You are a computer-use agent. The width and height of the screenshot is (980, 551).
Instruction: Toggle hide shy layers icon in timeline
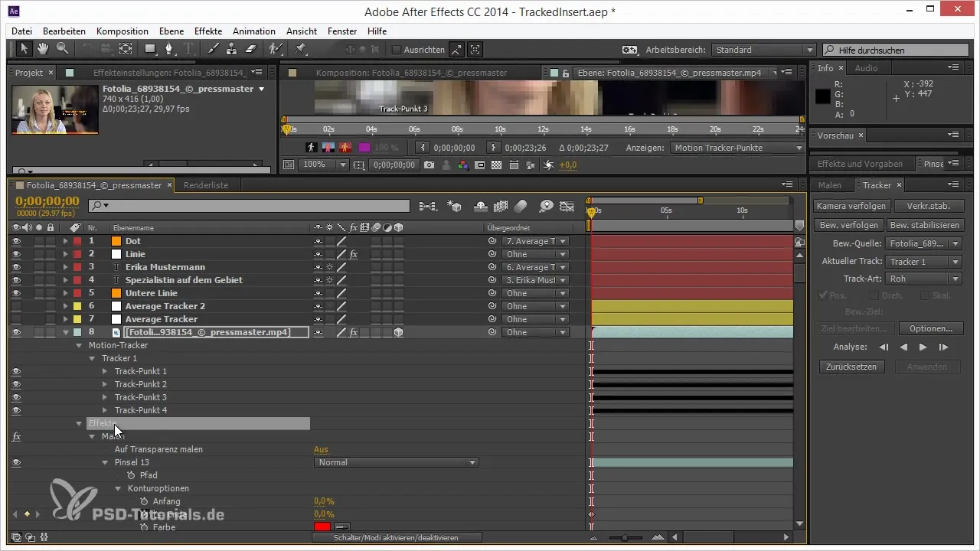click(x=482, y=206)
